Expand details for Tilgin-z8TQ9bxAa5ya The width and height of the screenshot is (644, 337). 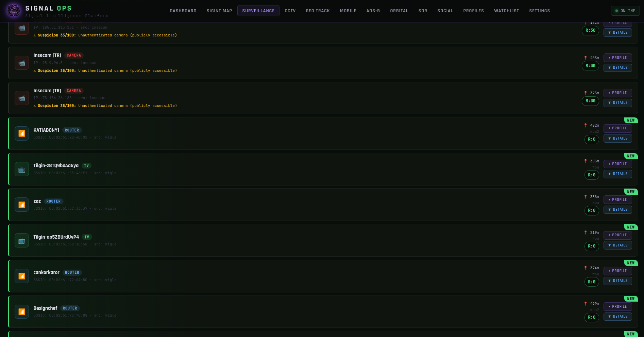point(617,174)
